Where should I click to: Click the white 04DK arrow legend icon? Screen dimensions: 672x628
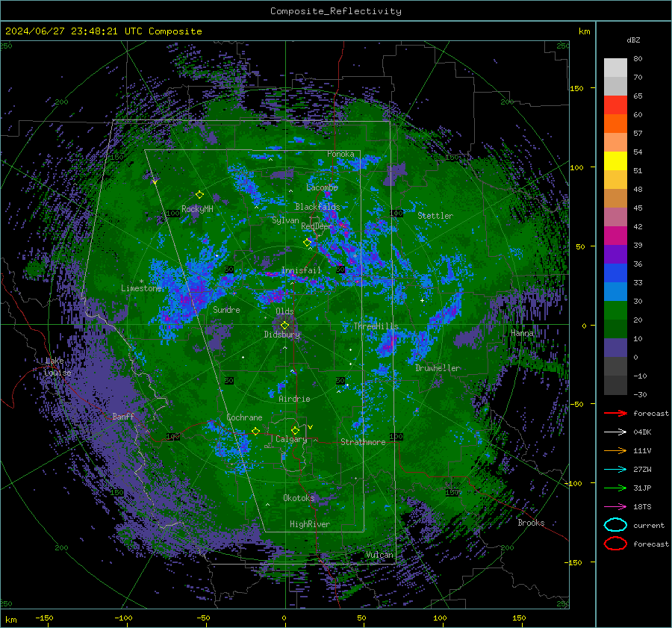pyautogui.click(x=615, y=432)
